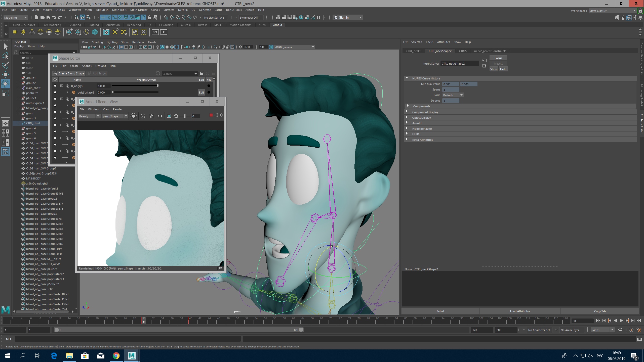This screenshot has height=362, width=644.
Task: Click the Create Blend Shape button
Action: (x=69, y=73)
